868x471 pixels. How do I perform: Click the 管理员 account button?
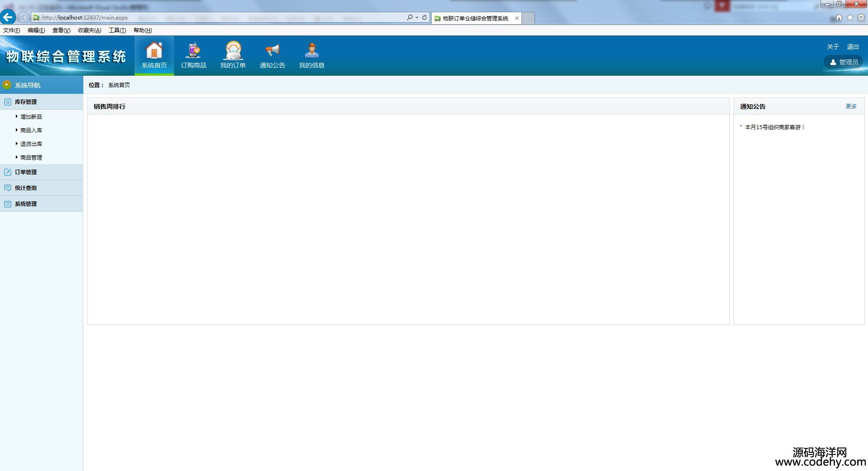pos(844,62)
